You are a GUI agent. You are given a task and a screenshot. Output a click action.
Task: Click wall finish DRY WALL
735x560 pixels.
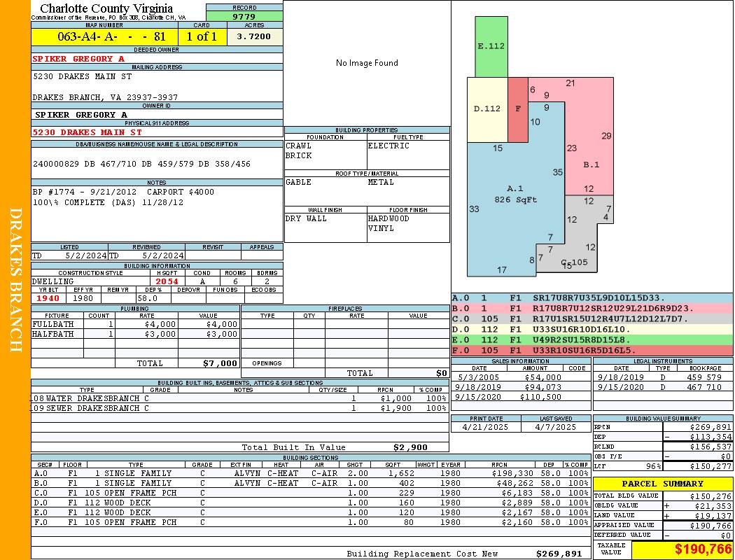306,218
